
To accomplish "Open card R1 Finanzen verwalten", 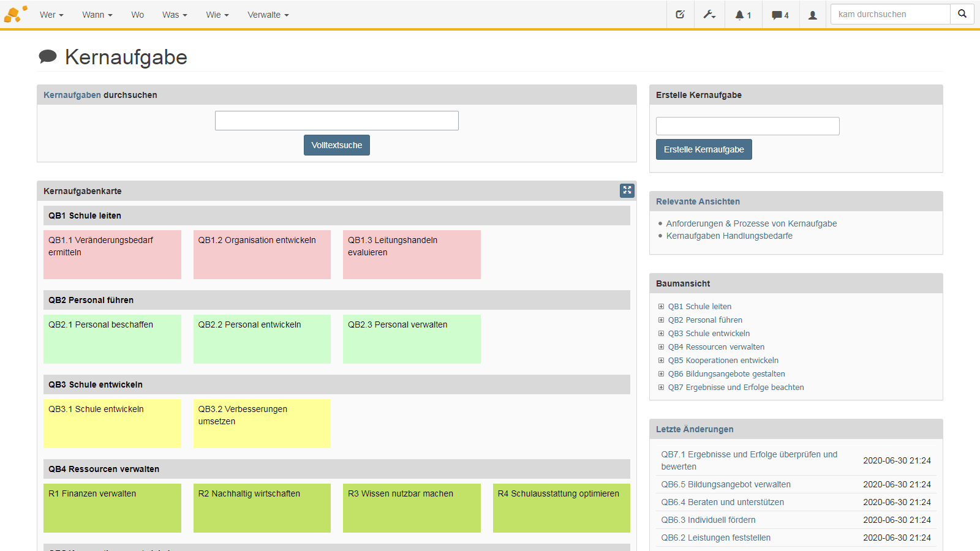I will (x=112, y=508).
